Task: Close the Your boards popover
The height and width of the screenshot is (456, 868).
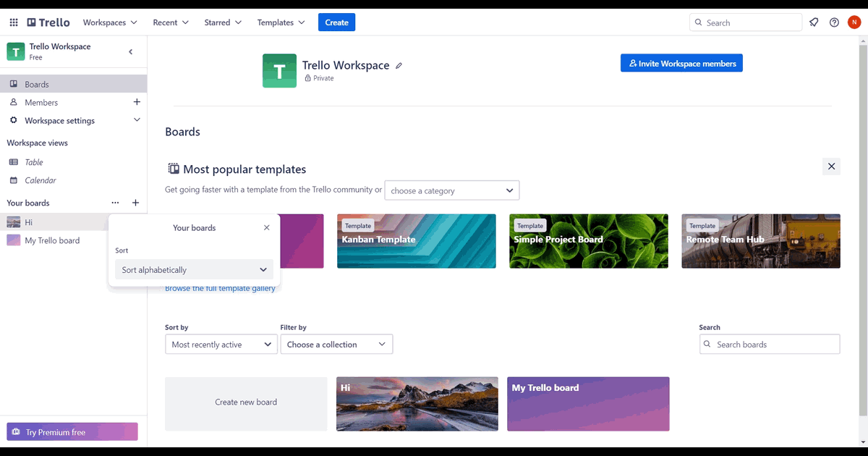Action: 266,227
